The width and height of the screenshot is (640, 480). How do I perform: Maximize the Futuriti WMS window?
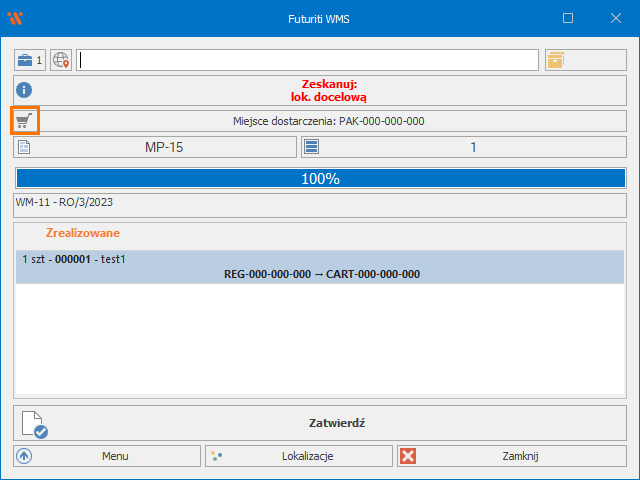pyautogui.click(x=568, y=18)
